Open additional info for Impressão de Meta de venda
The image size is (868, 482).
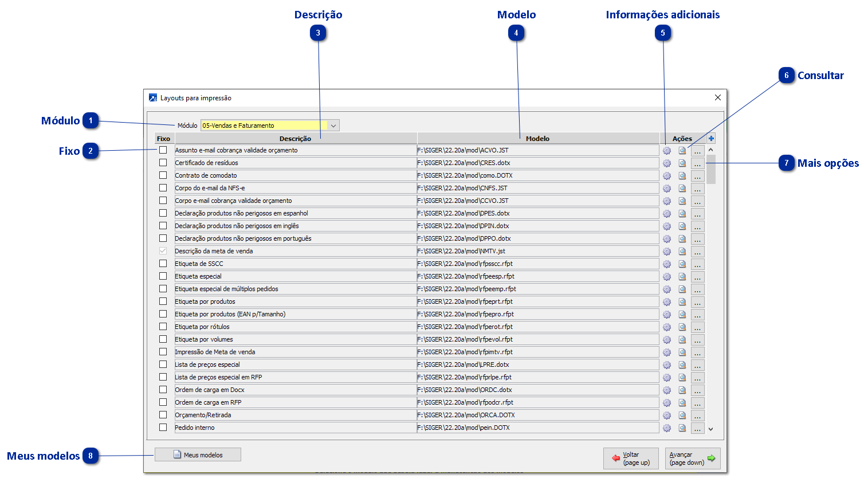[667, 352]
